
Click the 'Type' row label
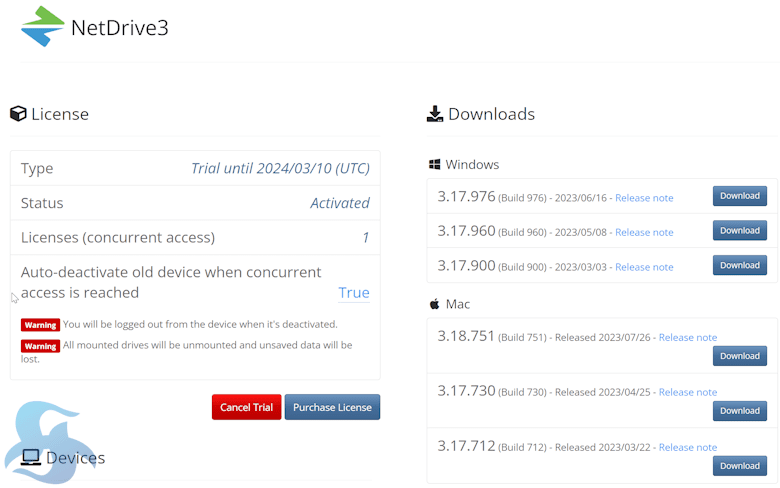coord(37,169)
